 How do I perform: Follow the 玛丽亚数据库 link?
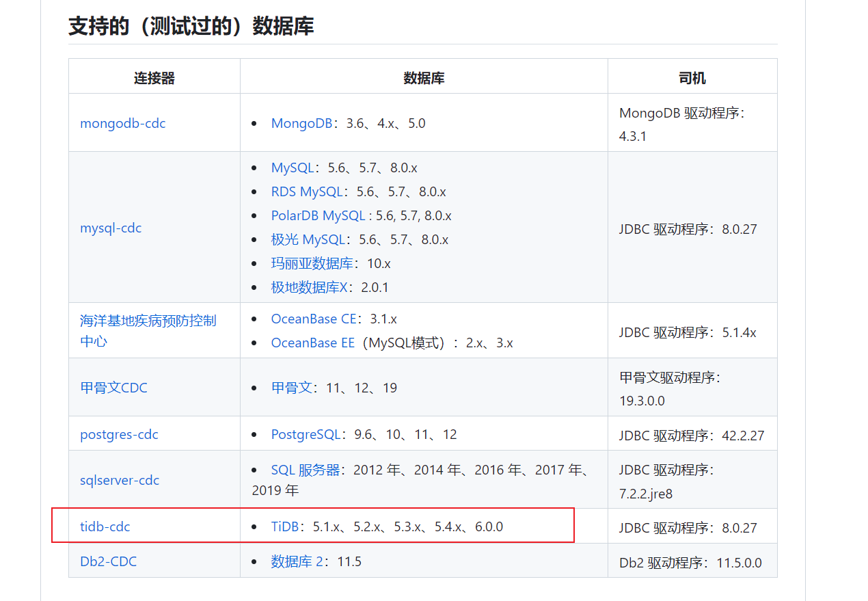(312, 263)
